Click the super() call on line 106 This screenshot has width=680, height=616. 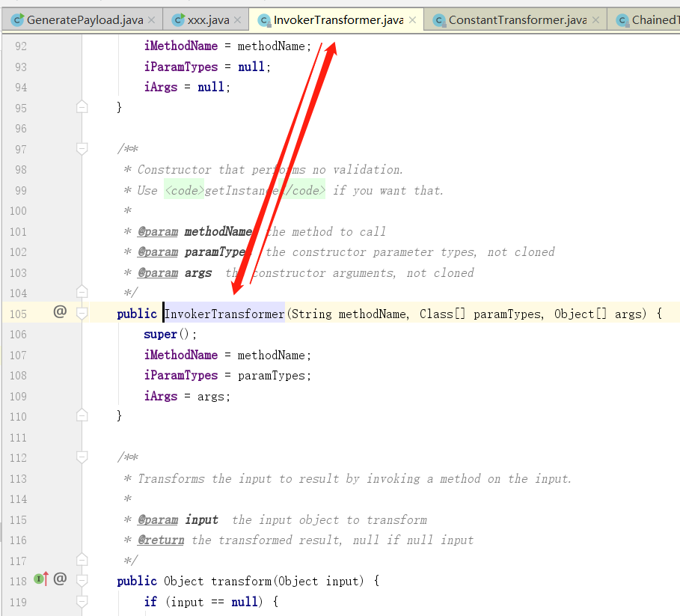170,335
